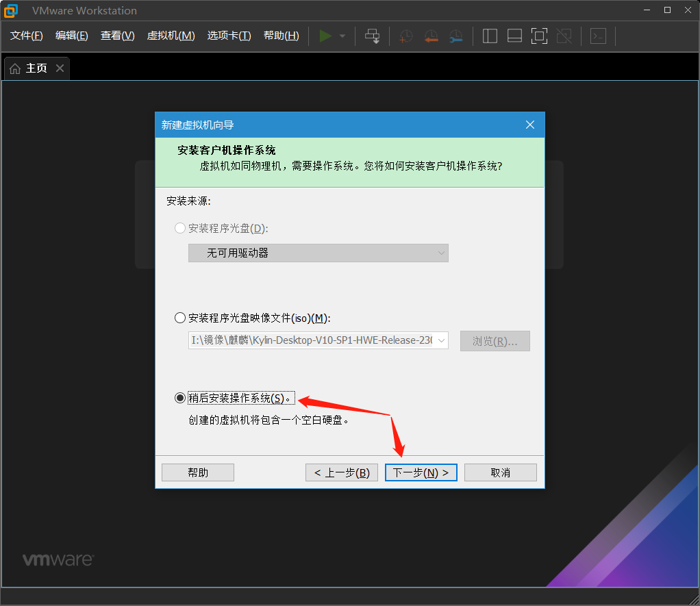
Task: Open the 文件(F) menu
Action: pos(26,36)
